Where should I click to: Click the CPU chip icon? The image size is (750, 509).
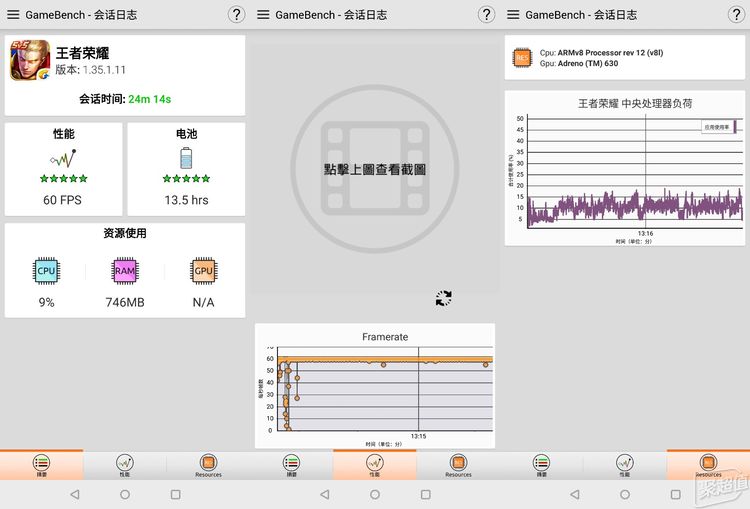[x=46, y=271]
